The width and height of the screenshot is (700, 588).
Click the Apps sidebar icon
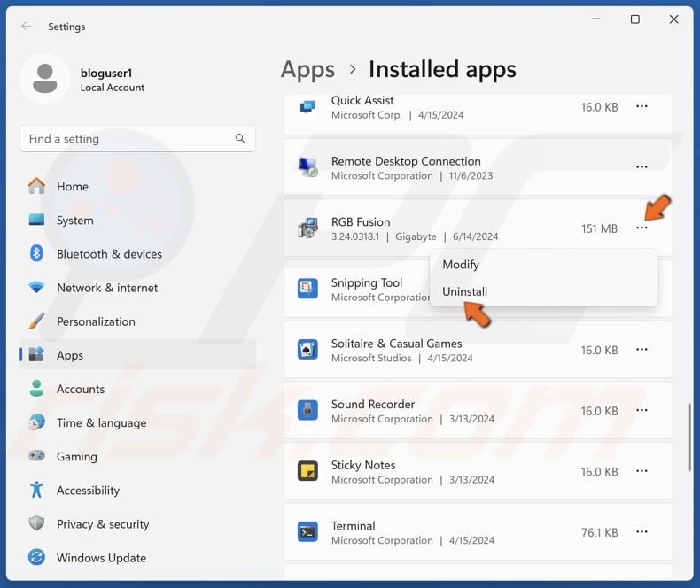tap(36, 355)
